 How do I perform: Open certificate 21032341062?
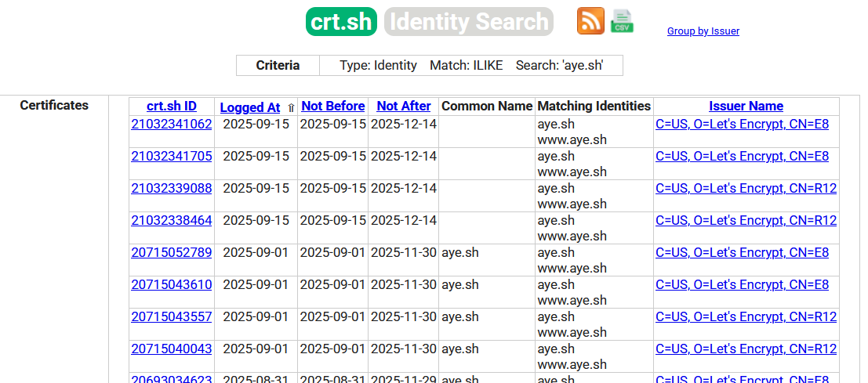[x=172, y=125]
